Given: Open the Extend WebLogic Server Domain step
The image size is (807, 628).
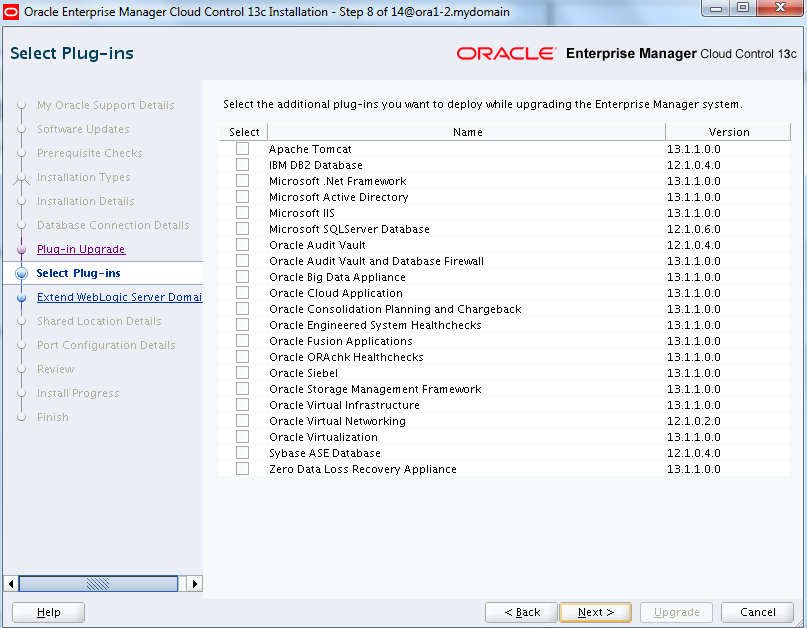Looking at the screenshot, I should pos(118,297).
